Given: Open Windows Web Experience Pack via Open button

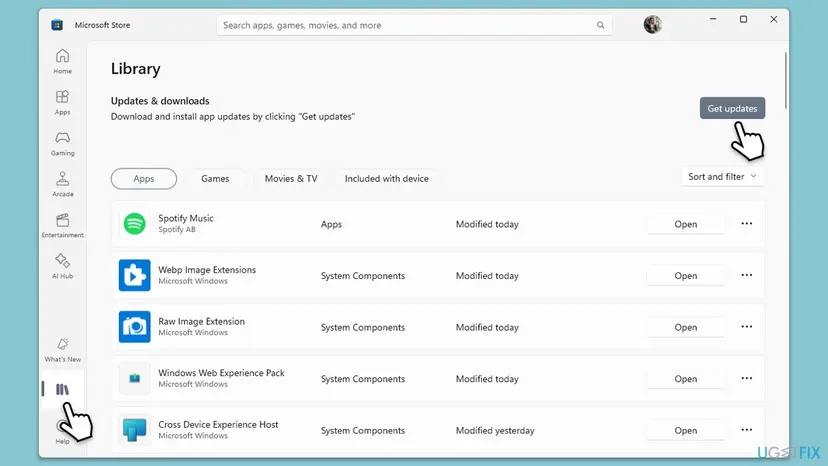Looking at the screenshot, I should tap(685, 379).
